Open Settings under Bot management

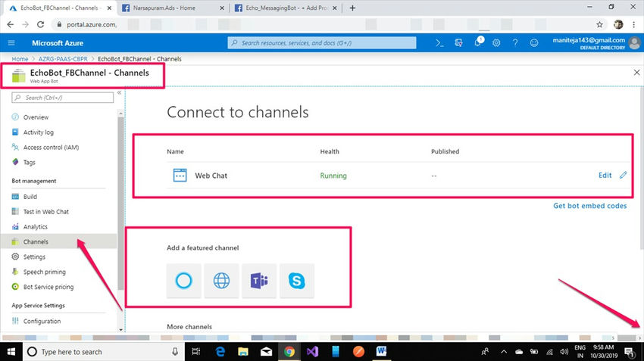[x=34, y=257]
